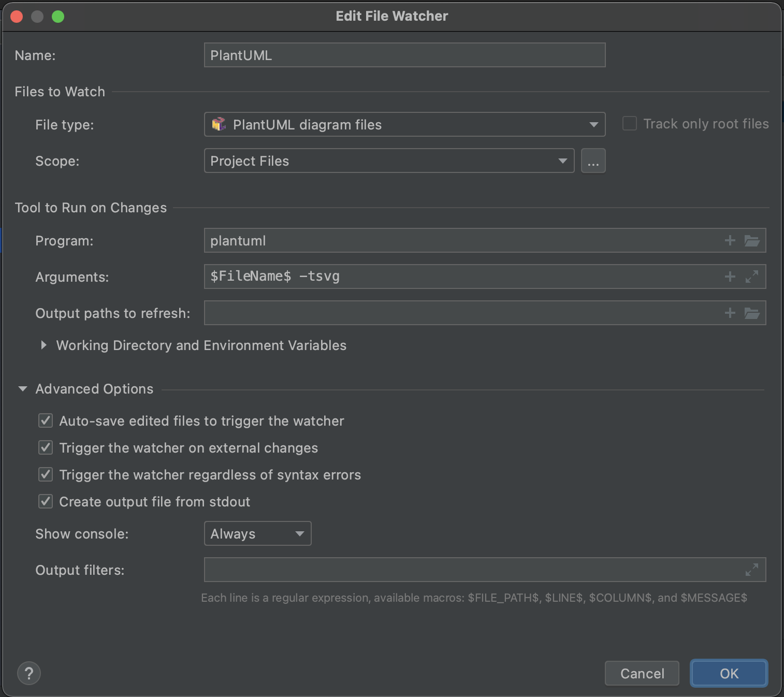
Task: Expand Working Directory and Environment Variables
Action: coord(43,345)
